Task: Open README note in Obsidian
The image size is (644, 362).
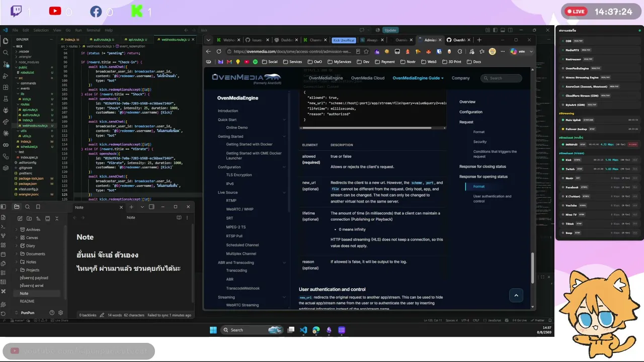Action: (x=27, y=301)
